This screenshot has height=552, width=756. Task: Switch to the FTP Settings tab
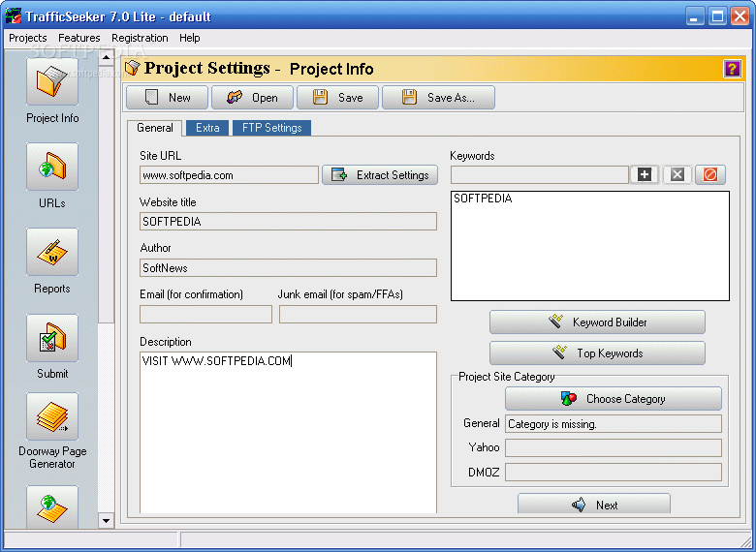(x=272, y=128)
